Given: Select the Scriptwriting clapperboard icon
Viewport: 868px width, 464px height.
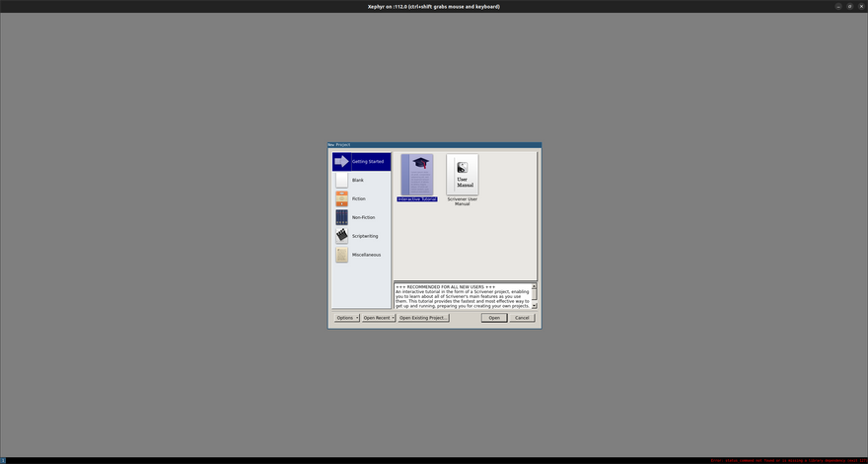Looking at the screenshot, I should tap(341, 236).
